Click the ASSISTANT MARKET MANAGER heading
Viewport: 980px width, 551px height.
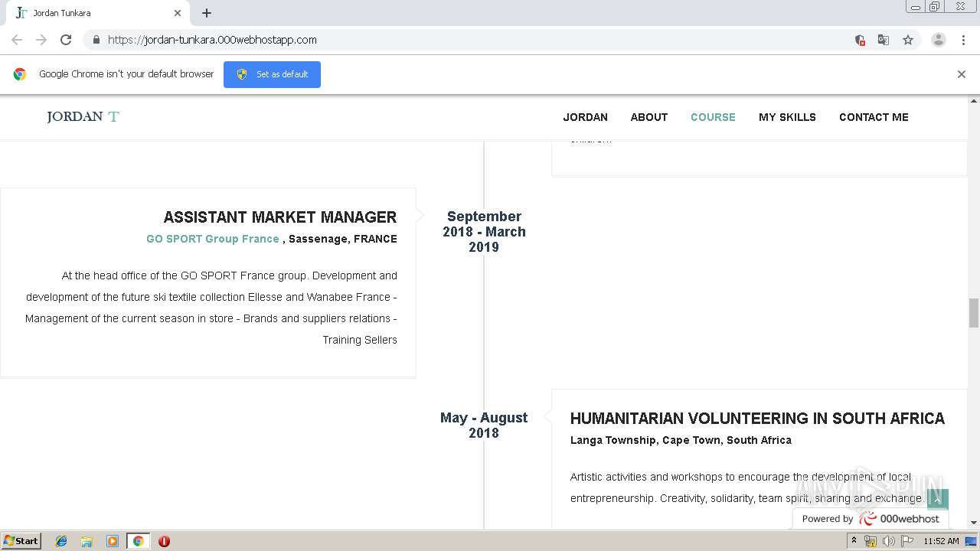coord(280,217)
